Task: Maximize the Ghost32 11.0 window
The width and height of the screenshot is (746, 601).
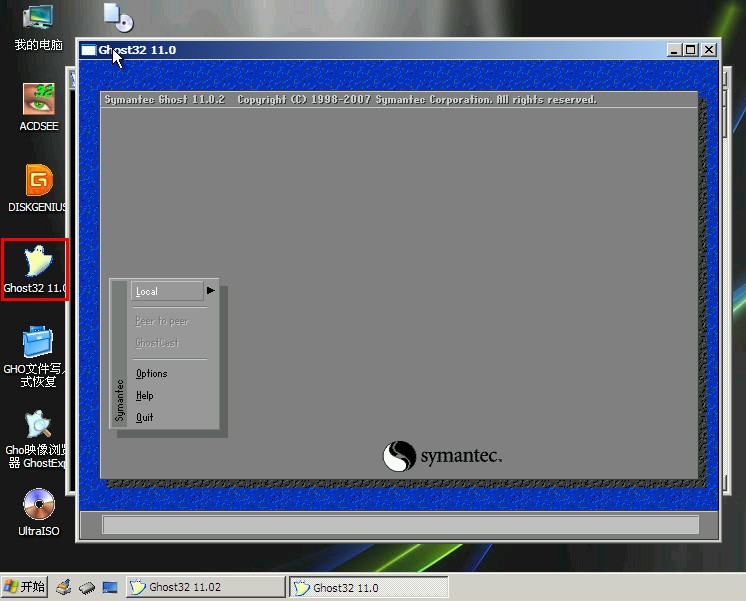Action: coord(690,50)
